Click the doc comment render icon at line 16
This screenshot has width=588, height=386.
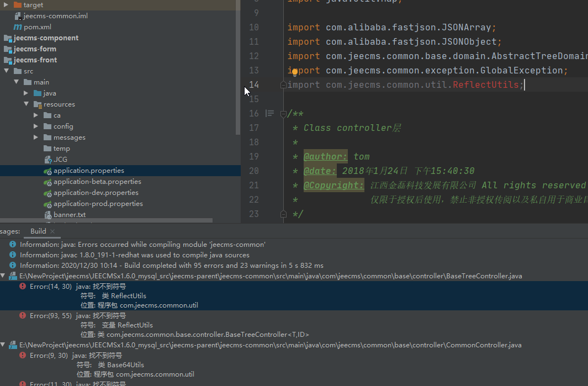coord(270,114)
